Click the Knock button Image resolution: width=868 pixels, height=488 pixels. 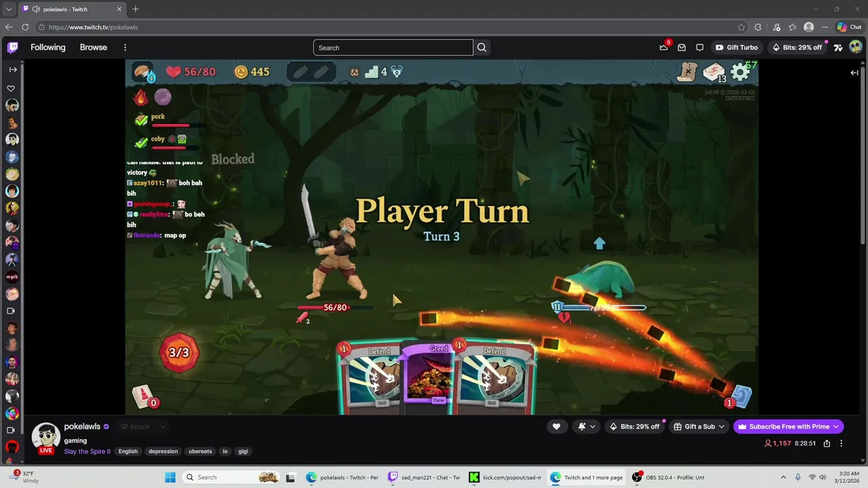(135, 426)
